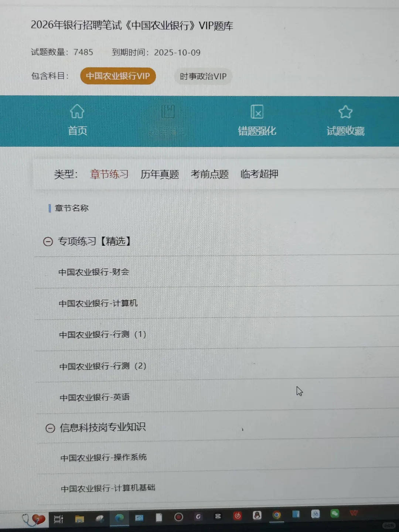Screen dimensions: 399x532
Task: Collapse the 信息科技岗专业知识 section
Action: coord(50,428)
